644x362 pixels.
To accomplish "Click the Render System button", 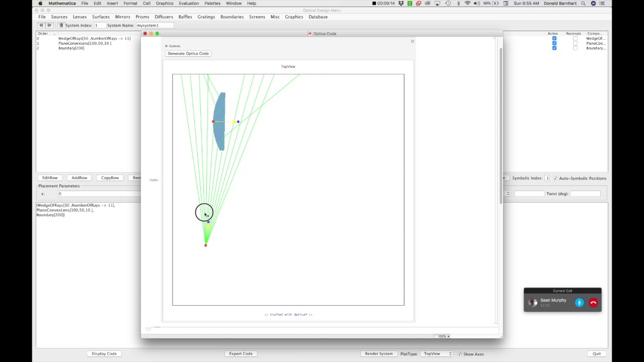I will point(379,353).
